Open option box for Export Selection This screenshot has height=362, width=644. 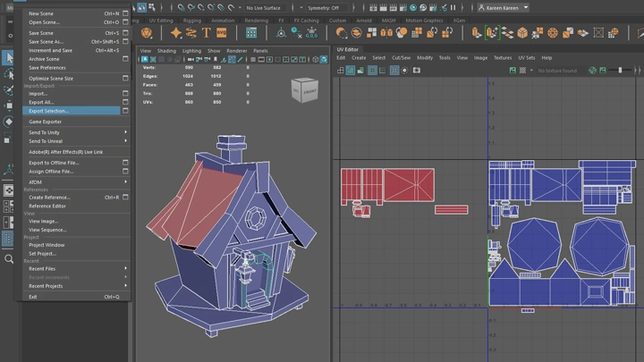coord(125,111)
